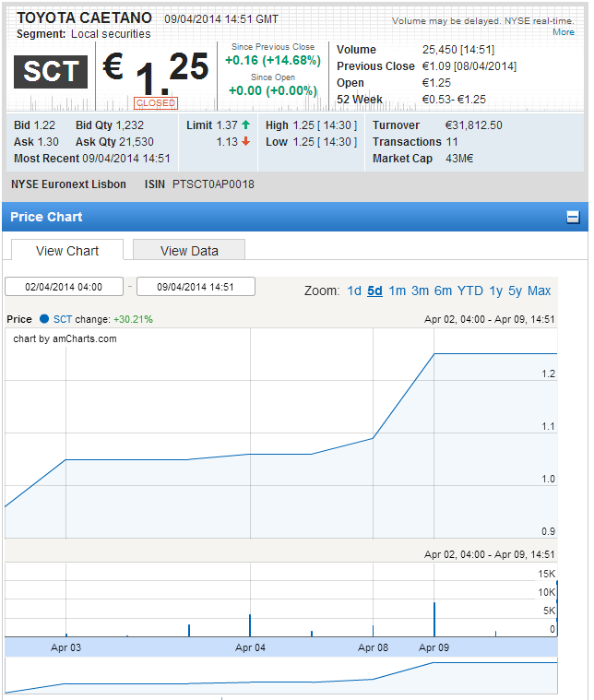594x700 pixels.
Task: Zoom the chart to 1y
Action: pos(495,291)
